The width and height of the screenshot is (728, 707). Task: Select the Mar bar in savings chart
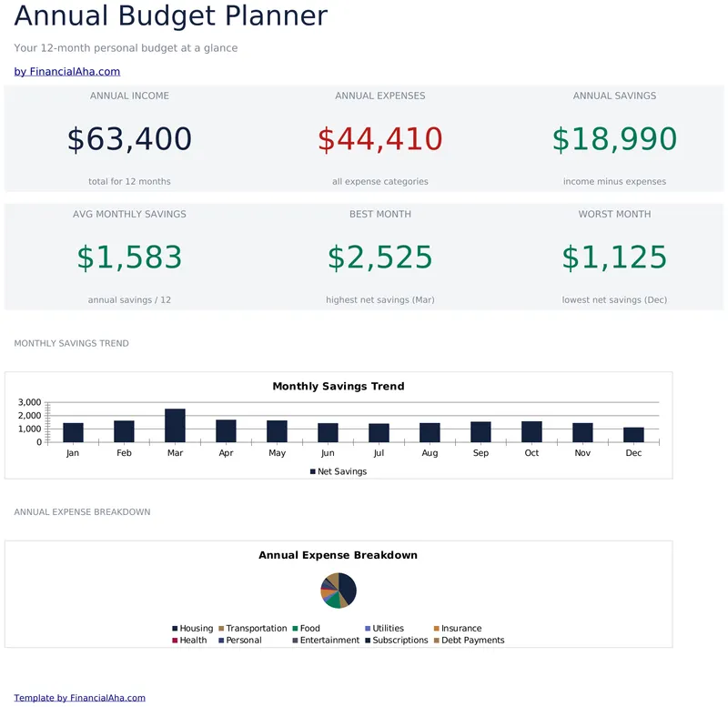click(x=175, y=426)
